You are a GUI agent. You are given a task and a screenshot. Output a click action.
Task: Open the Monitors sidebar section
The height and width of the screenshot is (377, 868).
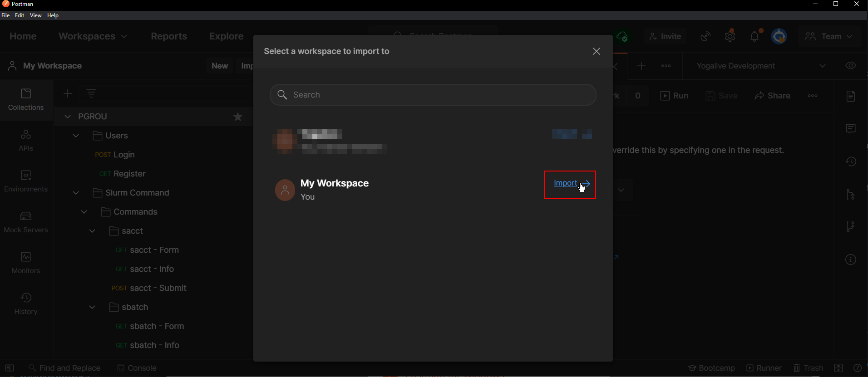coord(26,263)
